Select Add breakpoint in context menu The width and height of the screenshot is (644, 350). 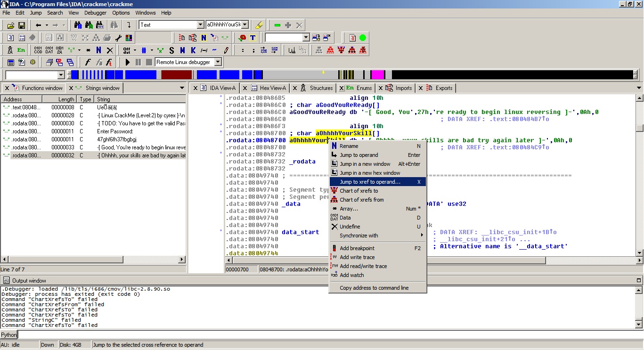point(378,248)
